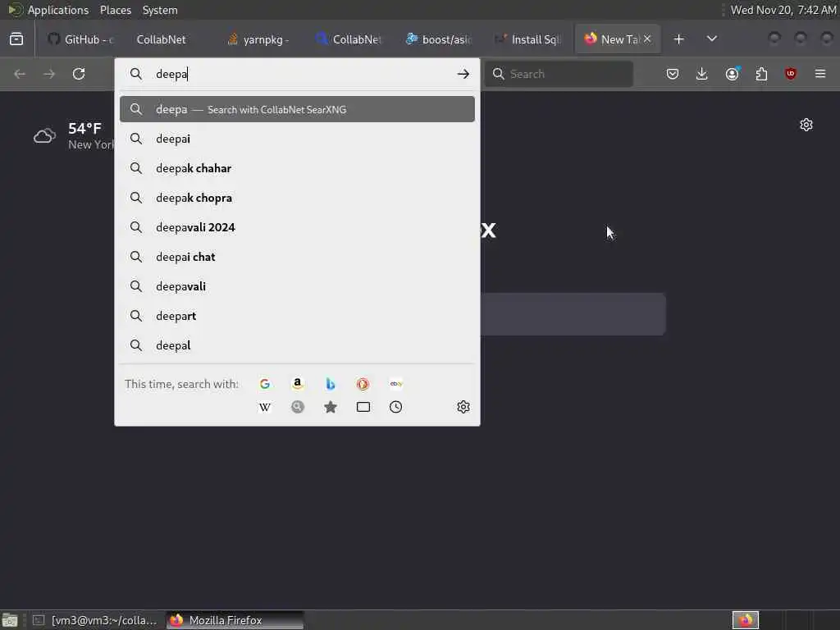Image resolution: width=840 pixels, height=630 pixels.
Task: Switch to terminal window in taskbar
Action: (95, 620)
